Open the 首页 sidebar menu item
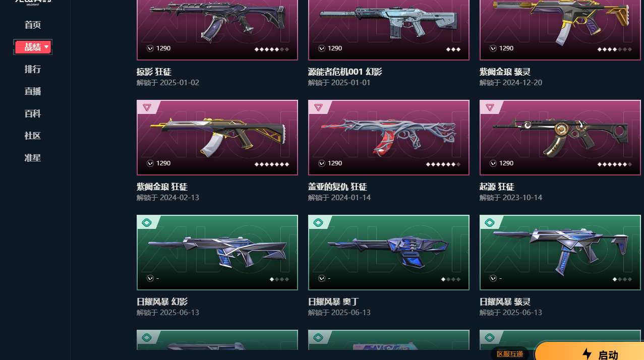Viewport: 644px width, 360px height. pos(33,25)
